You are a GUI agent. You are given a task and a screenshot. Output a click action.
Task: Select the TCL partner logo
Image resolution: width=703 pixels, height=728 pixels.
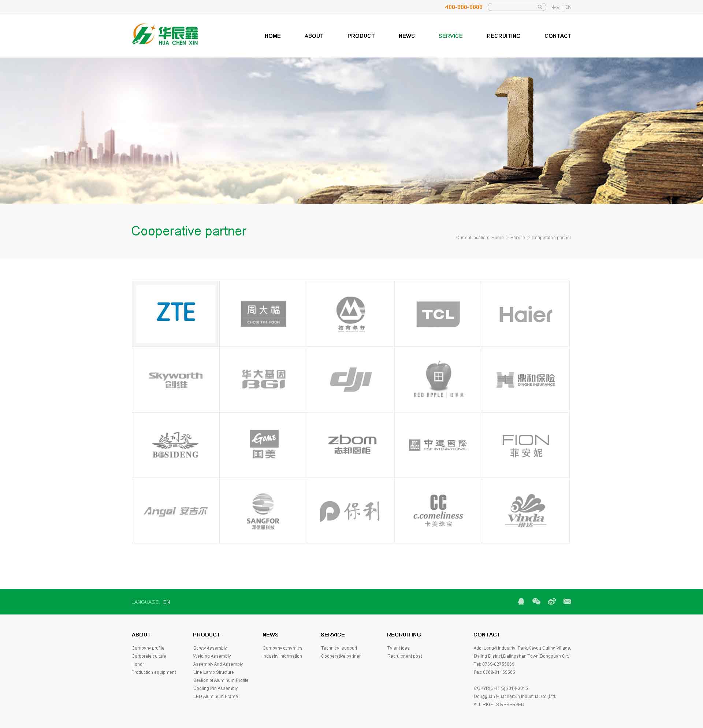(x=438, y=313)
